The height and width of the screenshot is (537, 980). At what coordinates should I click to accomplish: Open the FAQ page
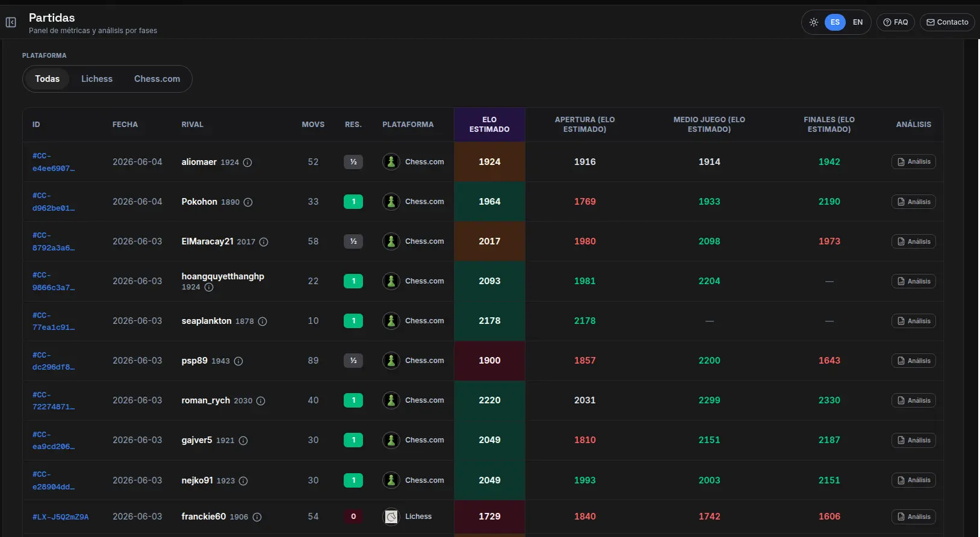click(896, 22)
